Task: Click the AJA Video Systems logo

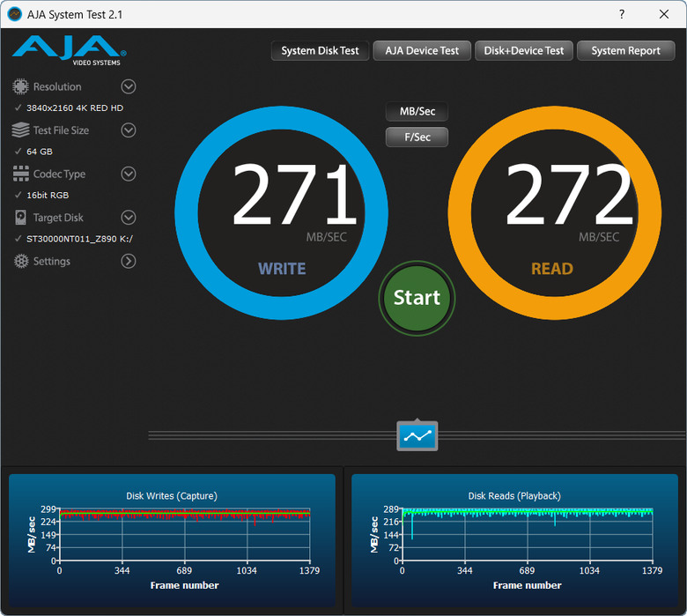Action: pyautogui.click(x=70, y=50)
